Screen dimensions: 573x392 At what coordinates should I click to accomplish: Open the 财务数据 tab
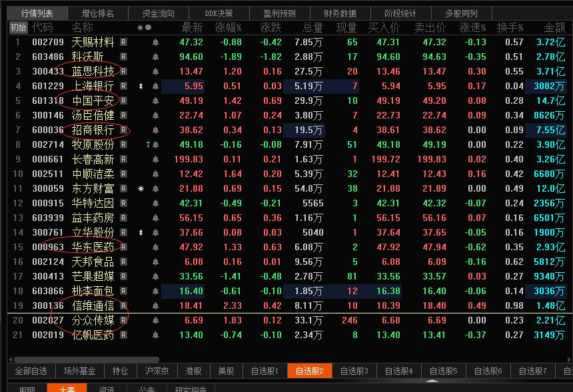point(340,13)
